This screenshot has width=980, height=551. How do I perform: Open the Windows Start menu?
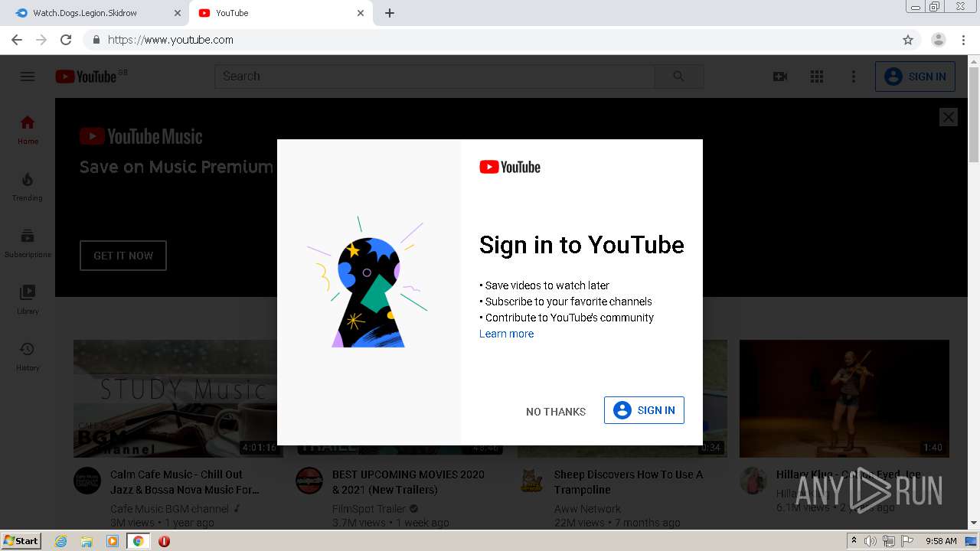coord(21,540)
